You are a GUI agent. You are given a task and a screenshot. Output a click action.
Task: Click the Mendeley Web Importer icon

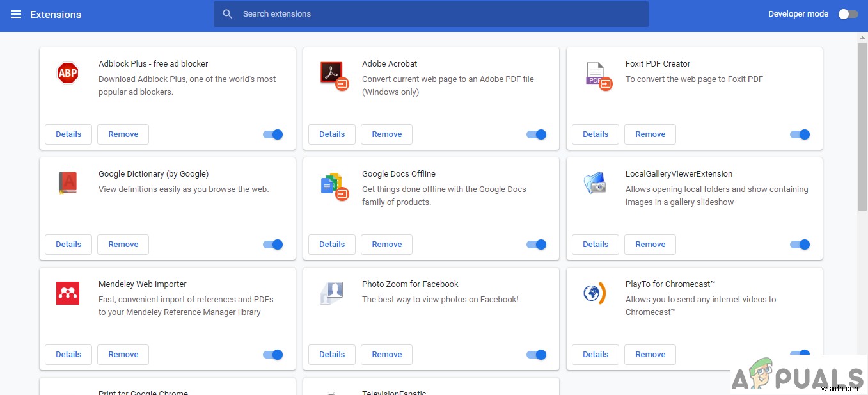point(68,293)
